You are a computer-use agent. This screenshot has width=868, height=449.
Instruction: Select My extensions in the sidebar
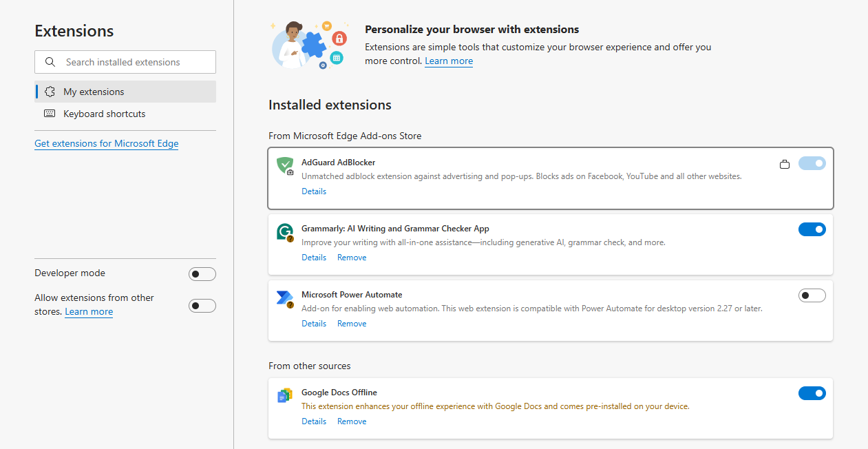click(94, 92)
